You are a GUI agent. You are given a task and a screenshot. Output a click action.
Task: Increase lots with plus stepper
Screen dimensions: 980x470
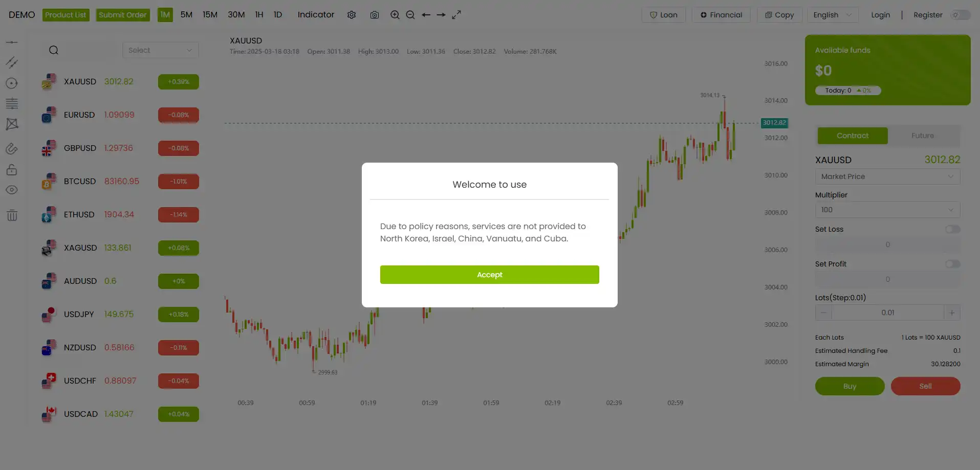[952, 312]
